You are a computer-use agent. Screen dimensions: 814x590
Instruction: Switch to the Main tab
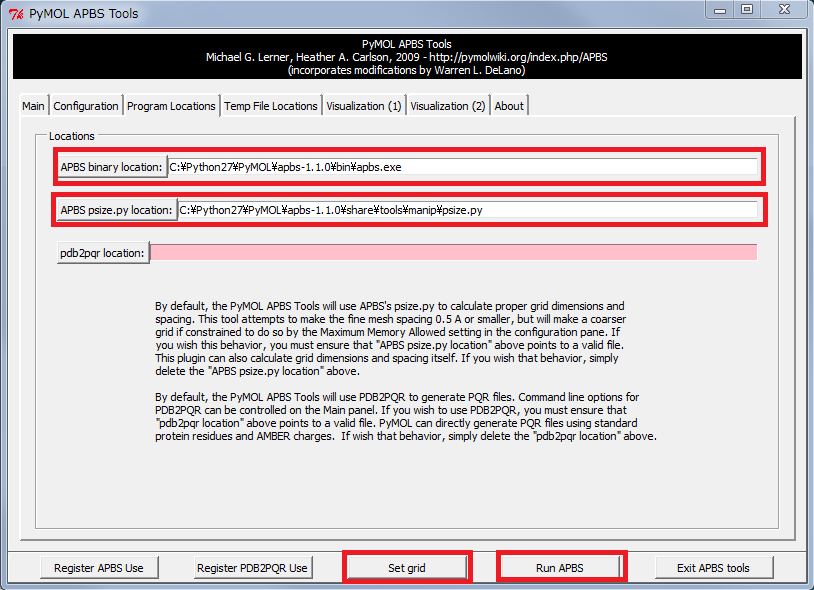(x=33, y=106)
